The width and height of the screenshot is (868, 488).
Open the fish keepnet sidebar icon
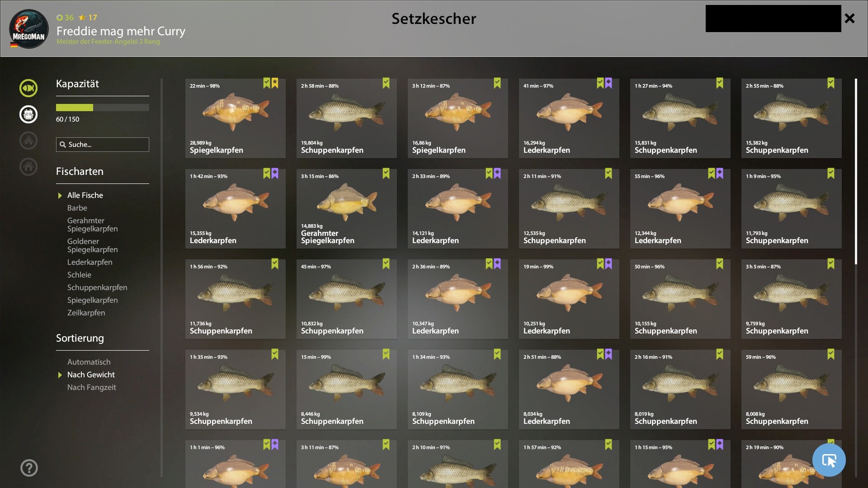[28, 88]
